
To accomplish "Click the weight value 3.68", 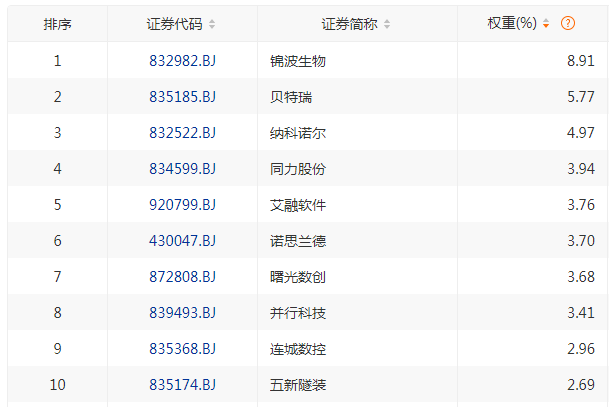I will pos(581,277).
